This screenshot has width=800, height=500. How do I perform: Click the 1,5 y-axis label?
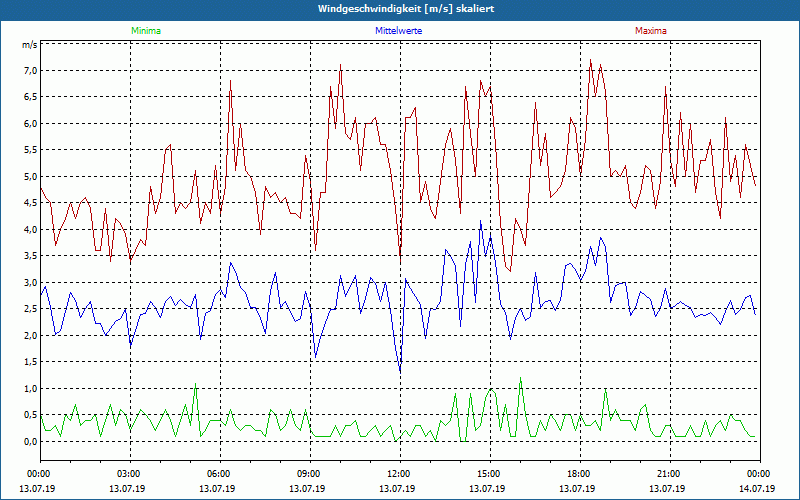(x=31, y=362)
